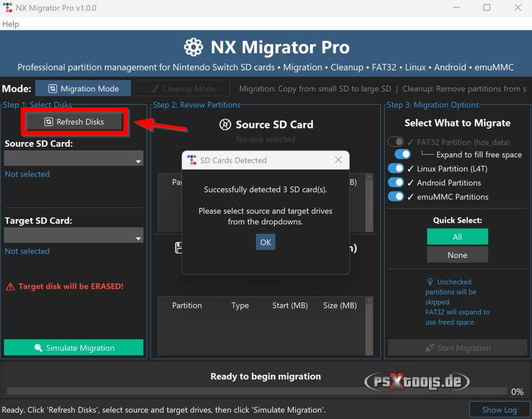Click the NX Migrator app icon in the titlebar
Viewport: 532px width, 419px height.
6,7
